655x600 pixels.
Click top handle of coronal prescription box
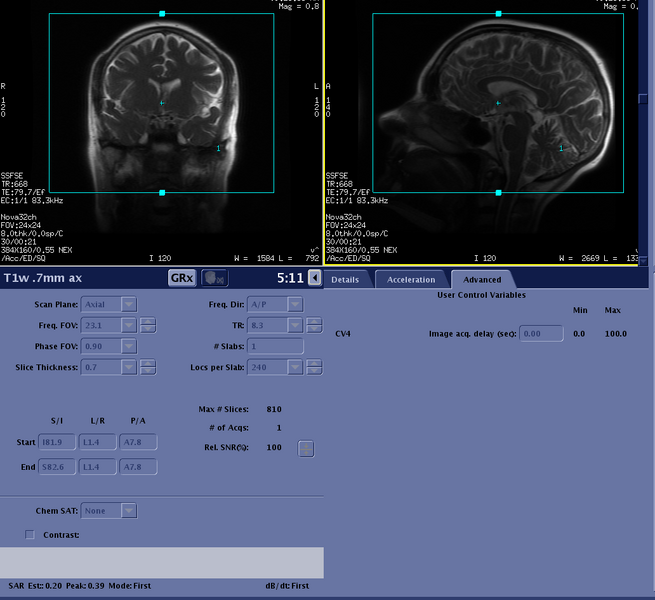pos(162,14)
